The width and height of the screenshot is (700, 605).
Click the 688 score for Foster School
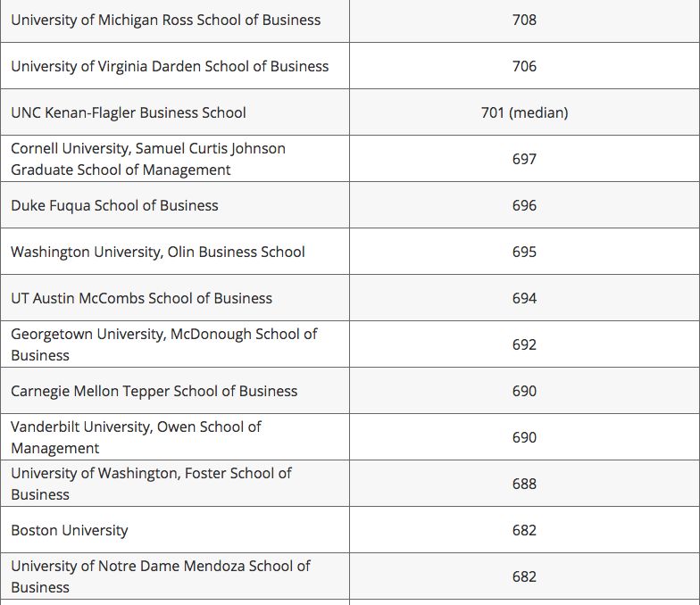pyautogui.click(x=524, y=484)
